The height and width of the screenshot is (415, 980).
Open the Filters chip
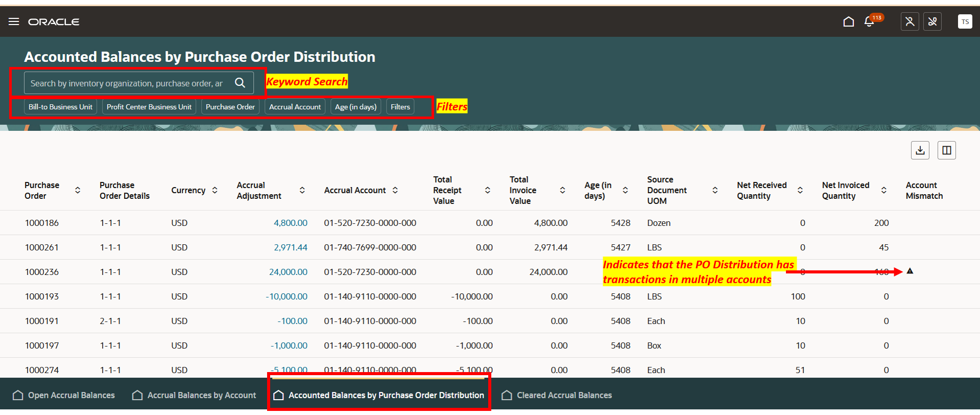(x=400, y=107)
